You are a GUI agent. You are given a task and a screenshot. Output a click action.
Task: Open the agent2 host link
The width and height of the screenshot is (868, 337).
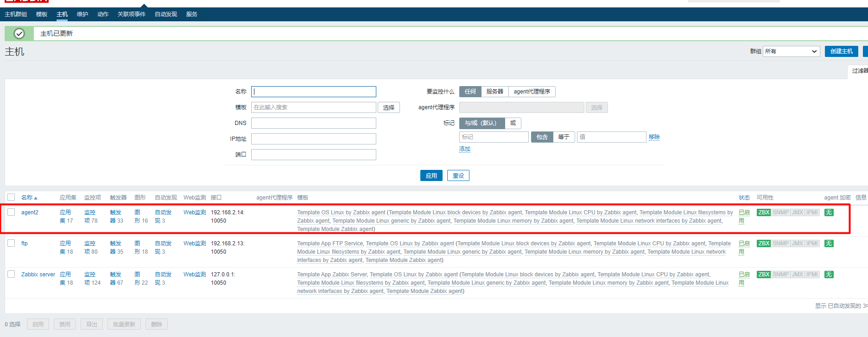pyautogui.click(x=30, y=212)
